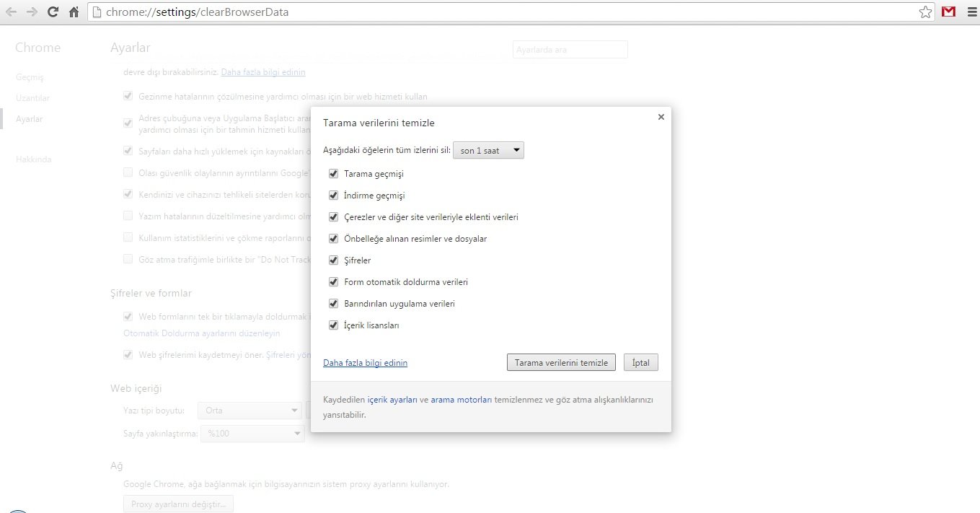The width and height of the screenshot is (980, 513).
Task: Expand the 'son 1 saat' time range dropdown
Action: [x=488, y=151]
